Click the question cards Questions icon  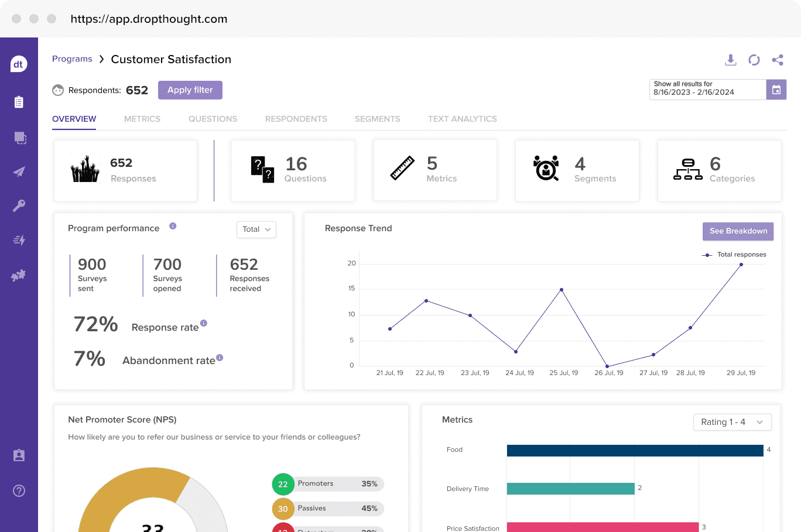[x=262, y=170]
